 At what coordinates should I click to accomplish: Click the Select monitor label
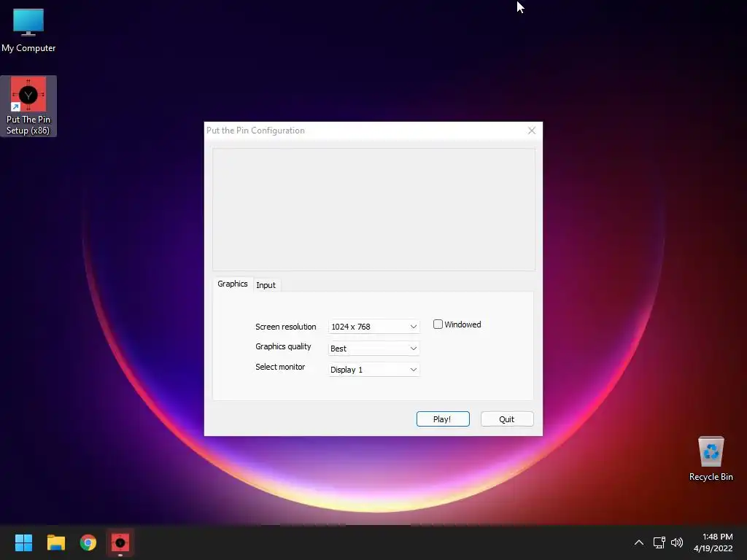pos(279,367)
